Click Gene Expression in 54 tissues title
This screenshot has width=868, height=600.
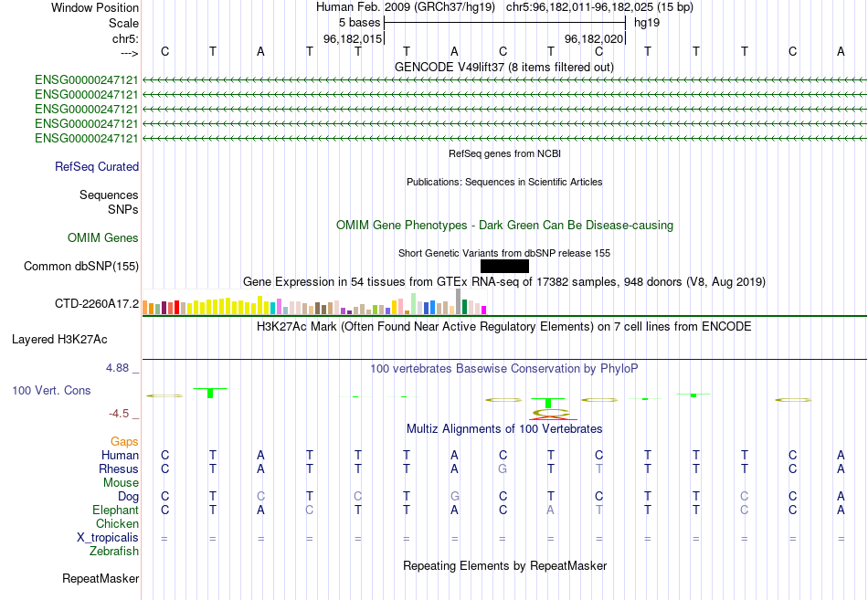pyautogui.click(x=504, y=281)
